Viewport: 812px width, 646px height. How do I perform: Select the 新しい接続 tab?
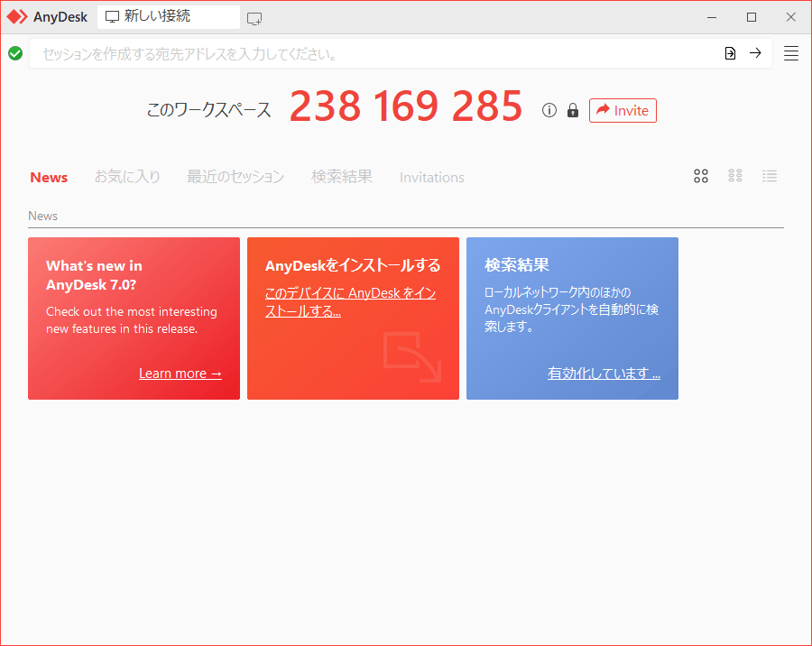tap(169, 17)
